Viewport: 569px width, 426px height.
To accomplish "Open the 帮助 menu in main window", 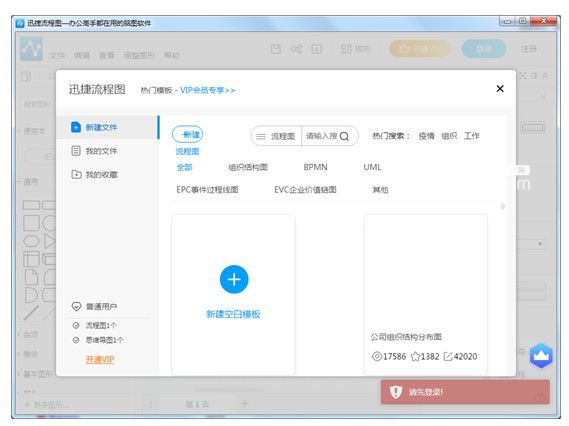I will pyautogui.click(x=172, y=55).
